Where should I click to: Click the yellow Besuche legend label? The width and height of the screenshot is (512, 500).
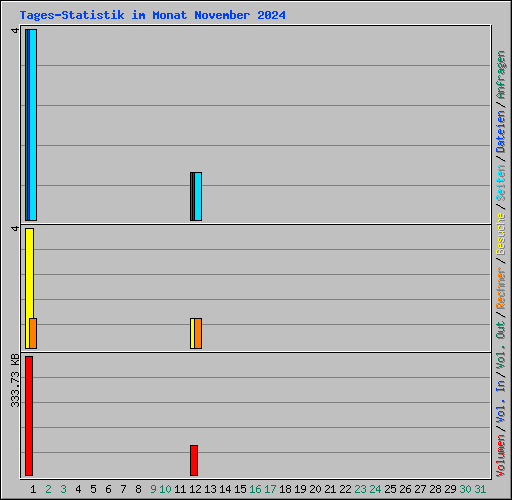tap(500, 234)
